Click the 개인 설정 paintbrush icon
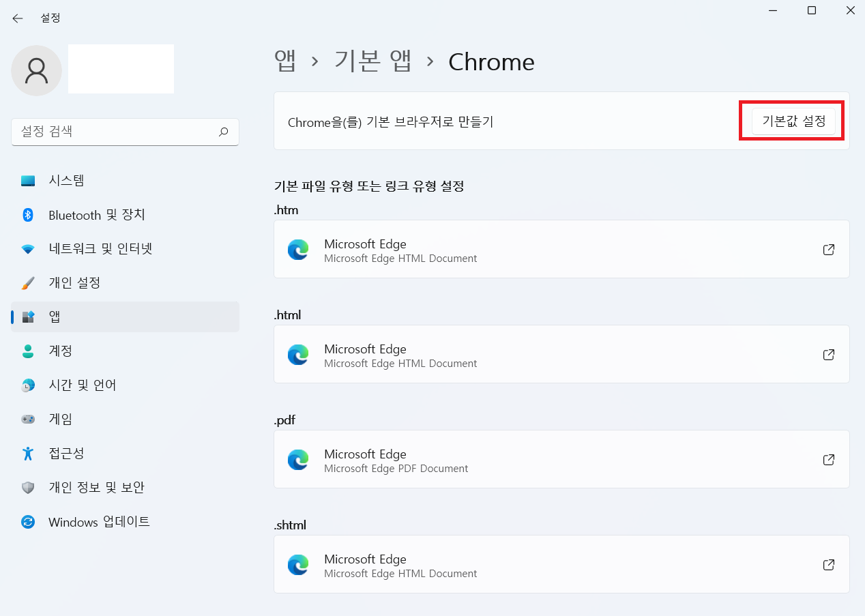The image size is (865, 616). 28,283
